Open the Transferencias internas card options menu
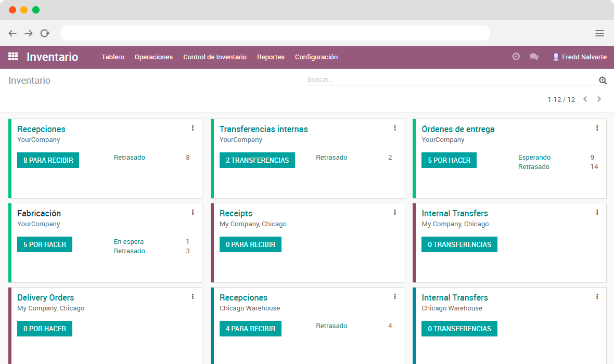Image resolution: width=614 pixels, height=364 pixels. (x=394, y=128)
